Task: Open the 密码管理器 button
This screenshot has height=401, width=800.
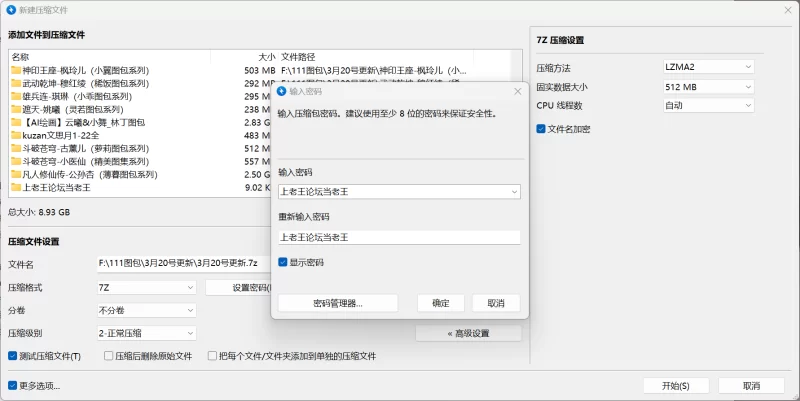Action: coord(337,303)
